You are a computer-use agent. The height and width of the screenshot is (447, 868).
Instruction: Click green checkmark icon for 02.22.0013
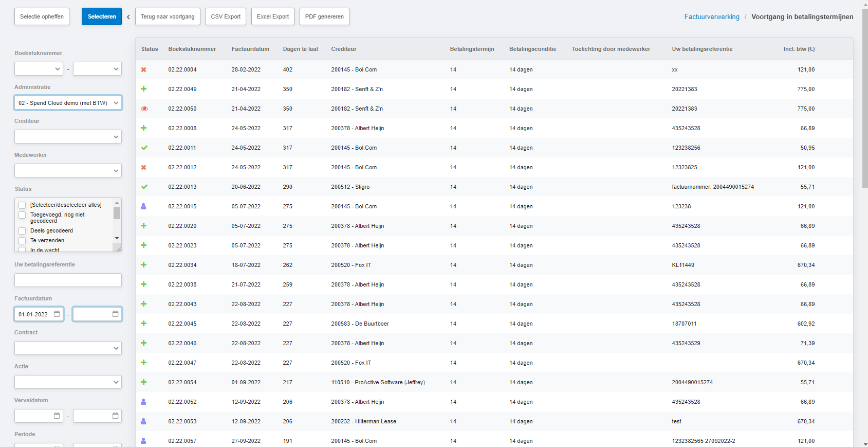(144, 187)
